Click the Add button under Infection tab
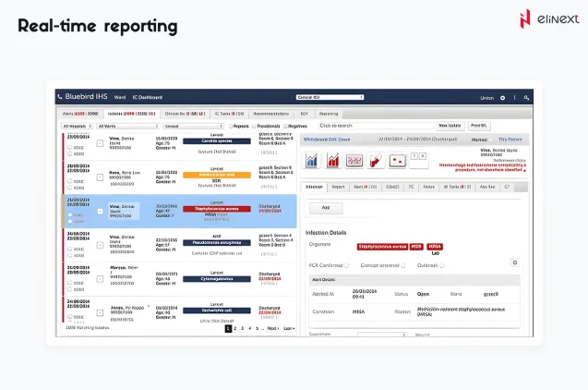588x390 pixels. click(x=324, y=208)
